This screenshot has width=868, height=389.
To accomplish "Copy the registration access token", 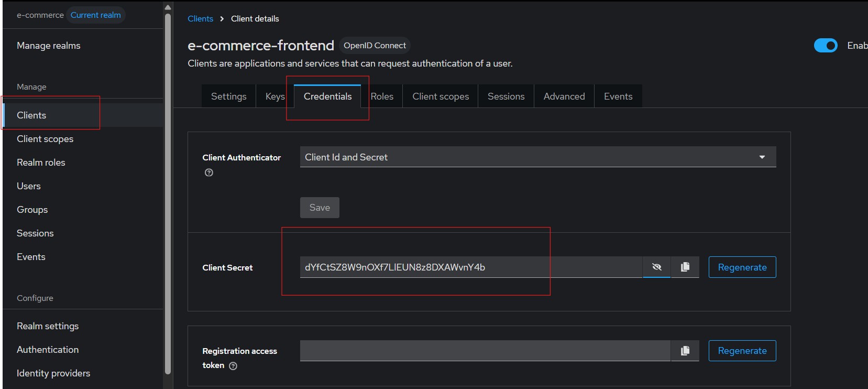I will point(685,351).
